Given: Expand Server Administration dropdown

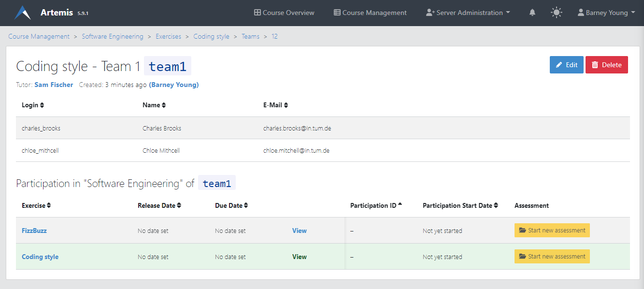Looking at the screenshot, I should click(468, 13).
